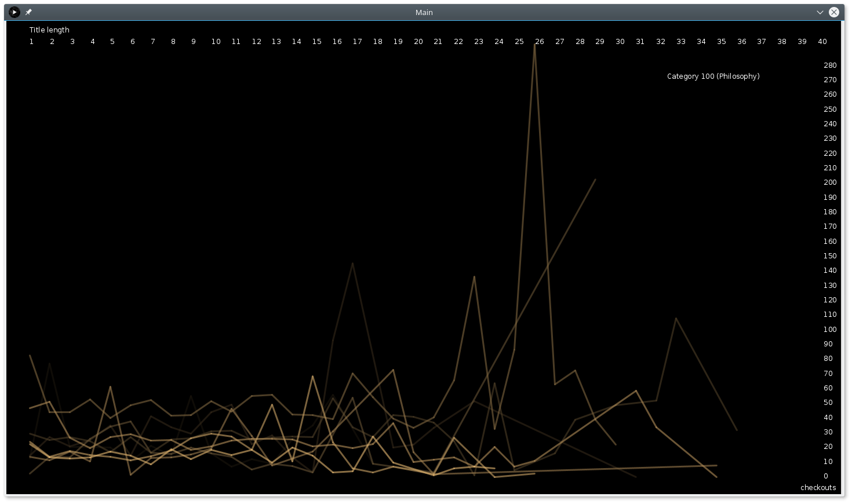Close the Main window

834,12
